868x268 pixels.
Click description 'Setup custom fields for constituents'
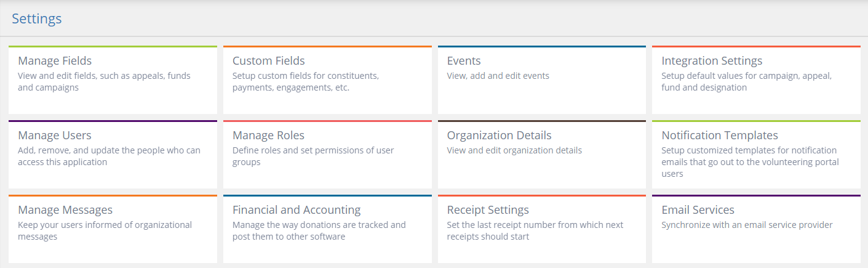click(305, 76)
